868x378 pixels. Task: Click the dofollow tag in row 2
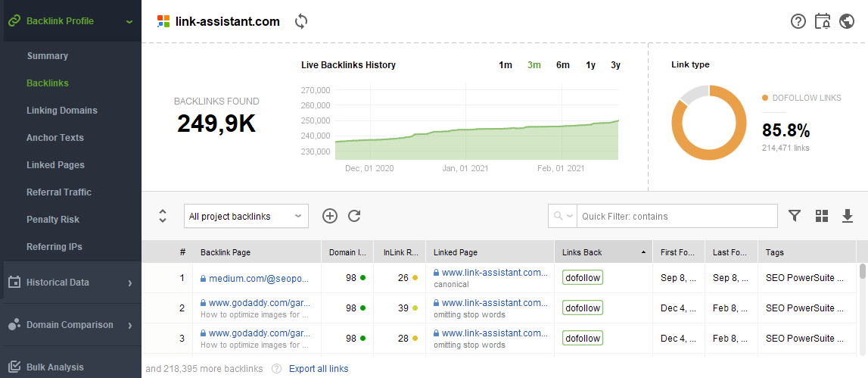click(583, 308)
